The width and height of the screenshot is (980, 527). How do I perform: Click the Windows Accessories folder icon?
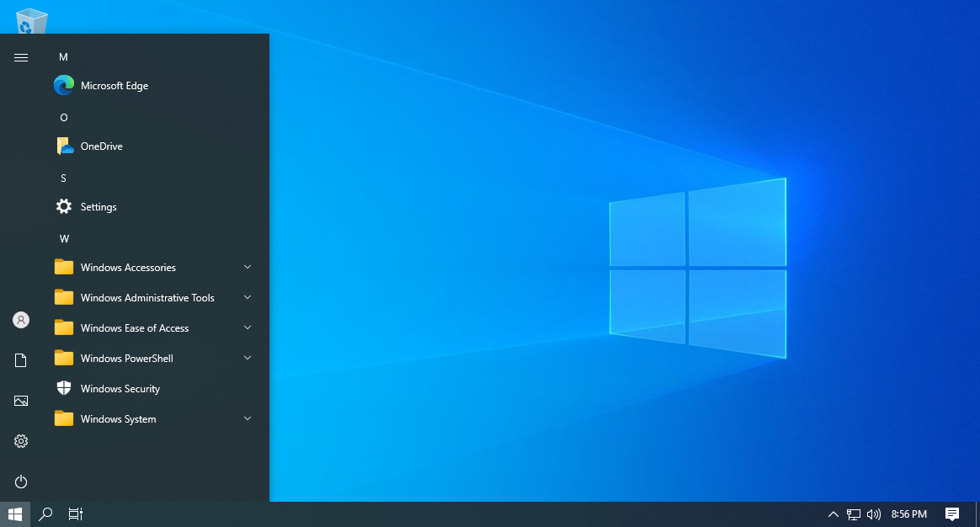pyautogui.click(x=64, y=268)
